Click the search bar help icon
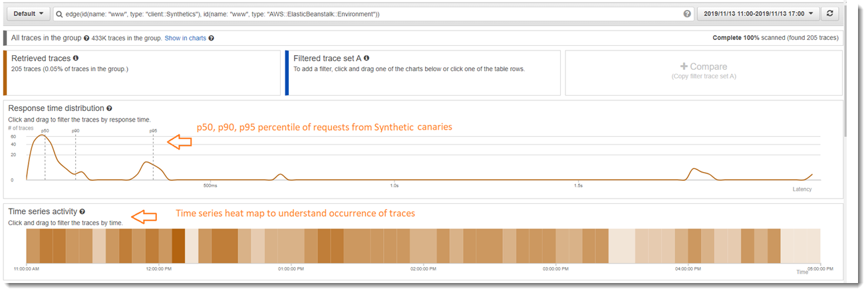This screenshot has height=293, width=868. click(x=687, y=14)
